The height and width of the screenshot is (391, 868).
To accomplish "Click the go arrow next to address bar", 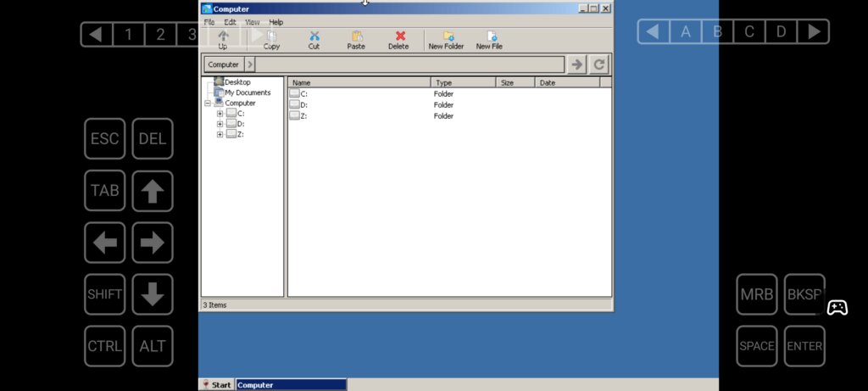I will (x=576, y=64).
